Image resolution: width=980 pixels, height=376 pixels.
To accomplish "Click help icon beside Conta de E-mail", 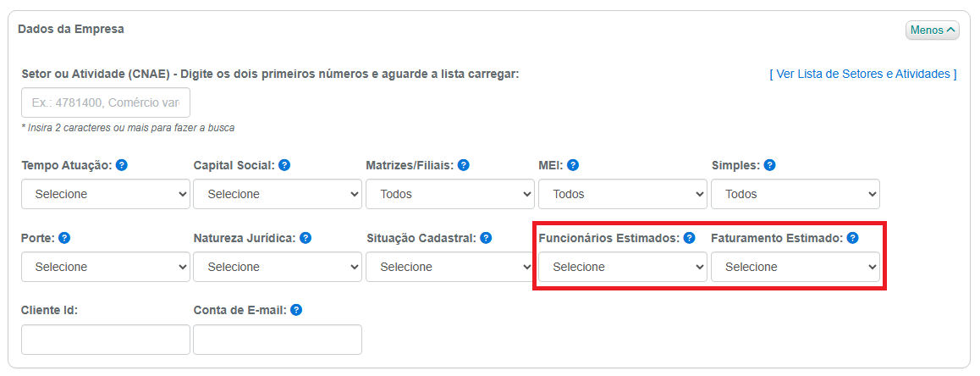I will point(296,310).
